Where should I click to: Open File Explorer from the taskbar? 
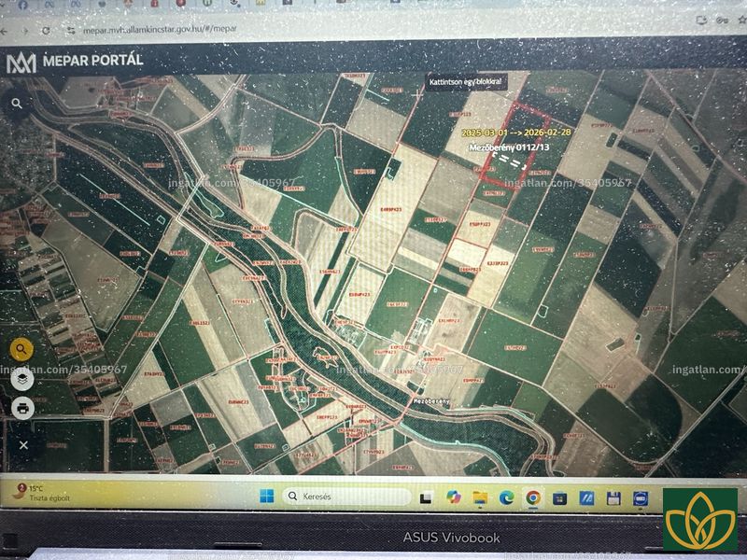coord(480,498)
